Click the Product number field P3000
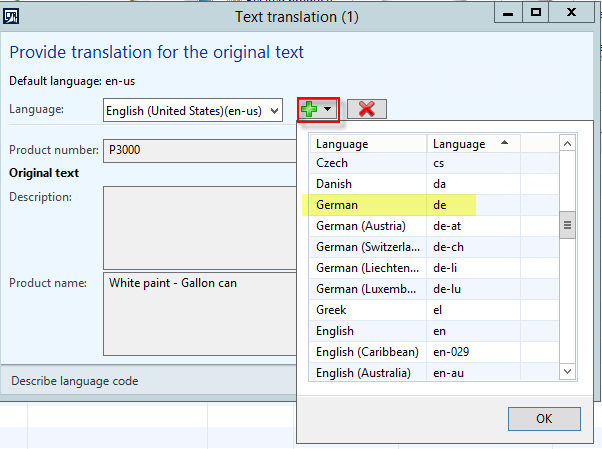Viewport: 602px width, 449px height. click(200, 150)
